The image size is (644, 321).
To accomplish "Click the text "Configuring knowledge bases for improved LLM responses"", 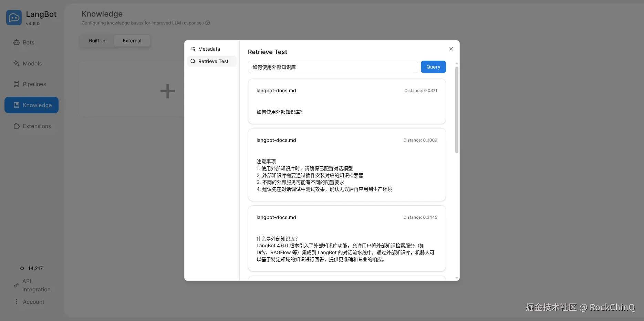I will [x=143, y=23].
